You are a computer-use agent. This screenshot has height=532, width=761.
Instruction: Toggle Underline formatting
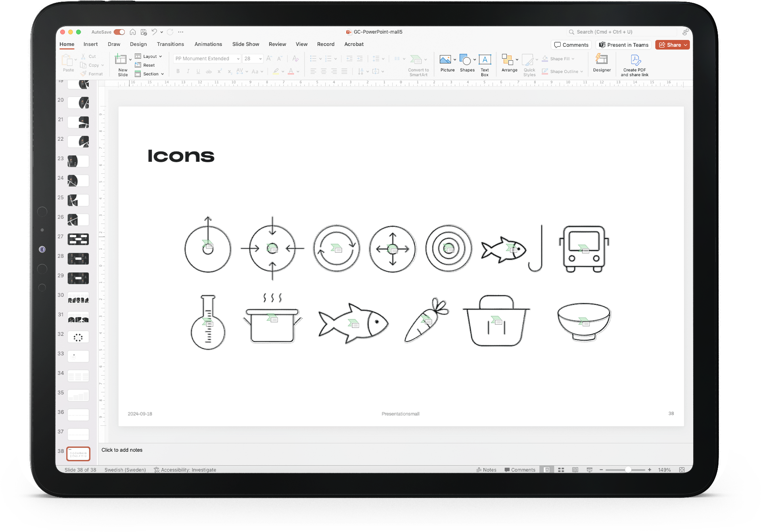click(198, 71)
